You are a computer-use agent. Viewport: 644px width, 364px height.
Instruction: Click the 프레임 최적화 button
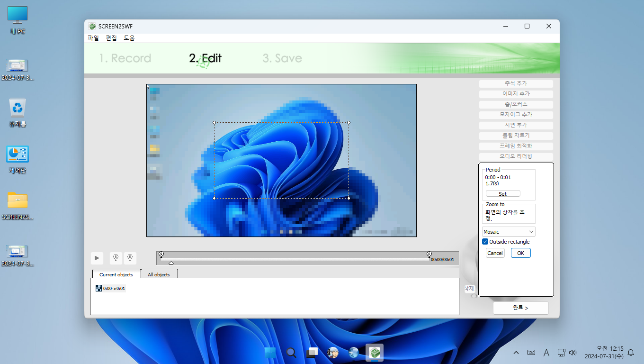coord(516,146)
